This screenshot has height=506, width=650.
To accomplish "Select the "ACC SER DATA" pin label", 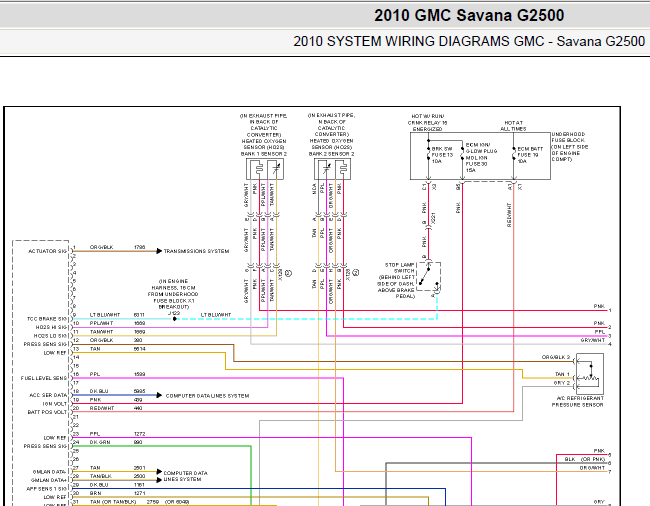I will pyautogui.click(x=48, y=395).
